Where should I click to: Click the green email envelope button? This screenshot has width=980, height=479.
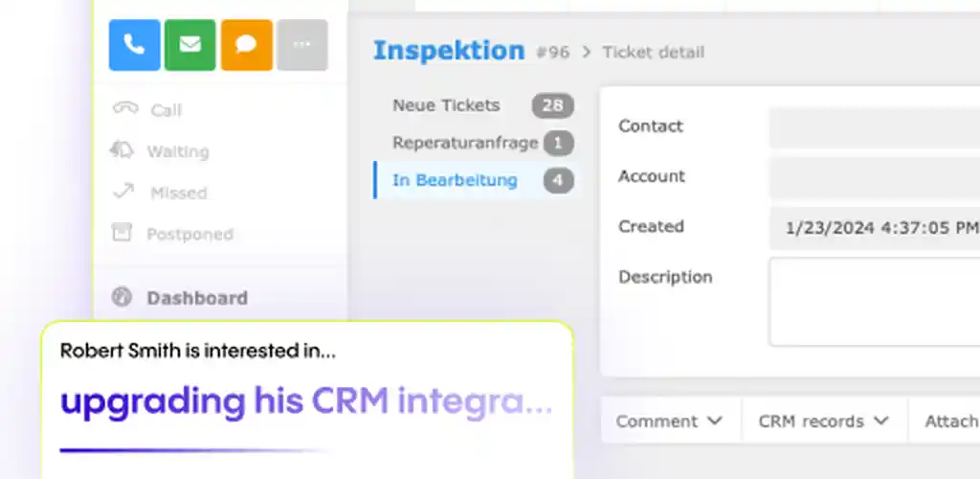pyautogui.click(x=190, y=45)
